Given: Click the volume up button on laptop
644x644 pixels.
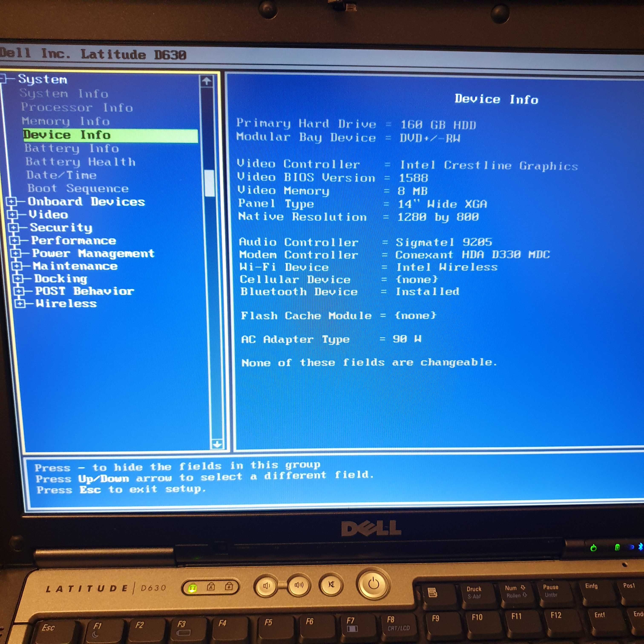Looking at the screenshot, I should coord(299,585).
